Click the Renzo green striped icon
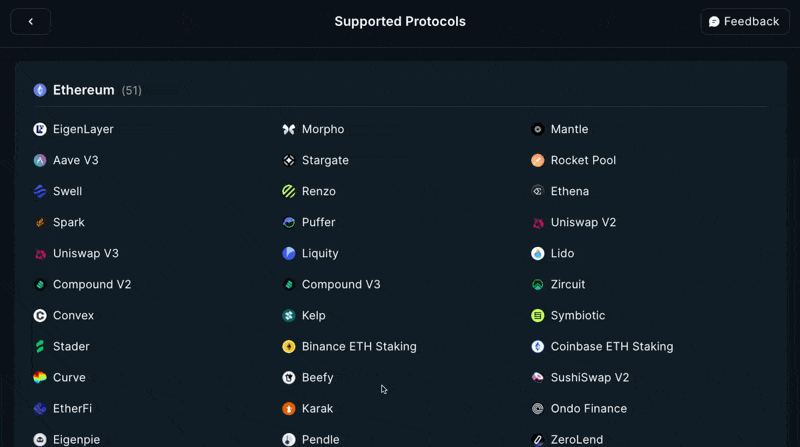This screenshot has height=447, width=800. pyautogui.click(x=289, y=191)
